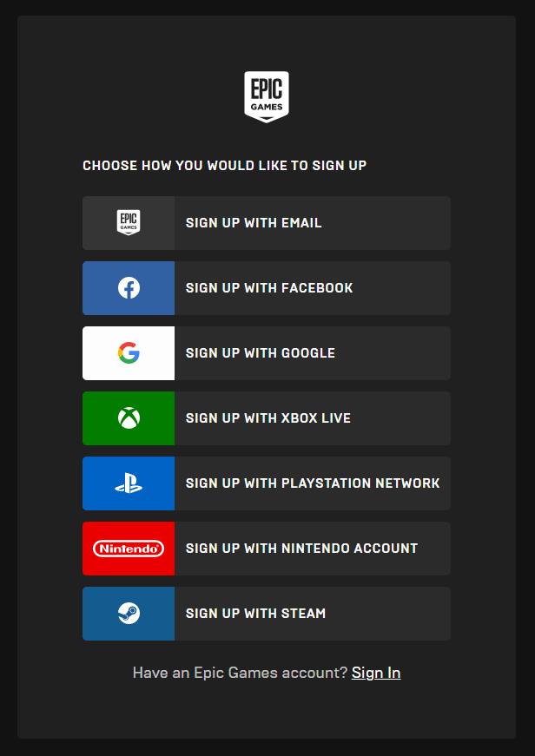Click the red Nintendo logo icon

[129, 549]
